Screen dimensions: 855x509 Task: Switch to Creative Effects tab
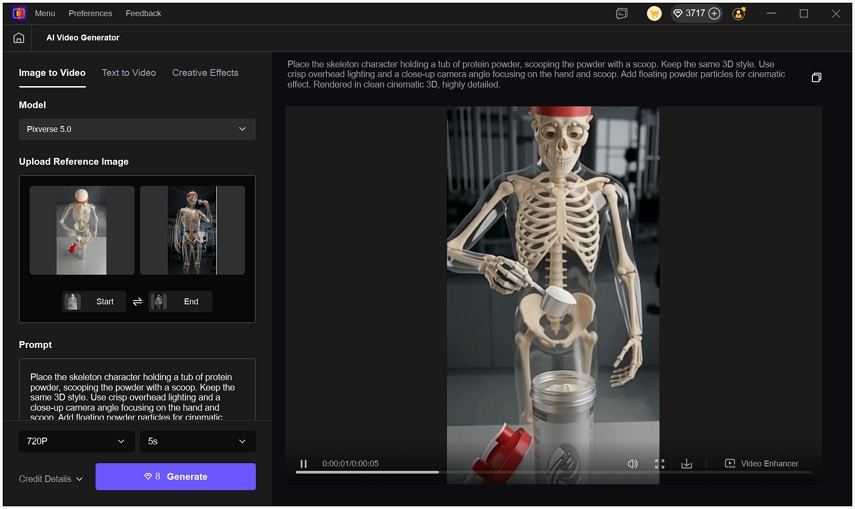click(205, 73)
